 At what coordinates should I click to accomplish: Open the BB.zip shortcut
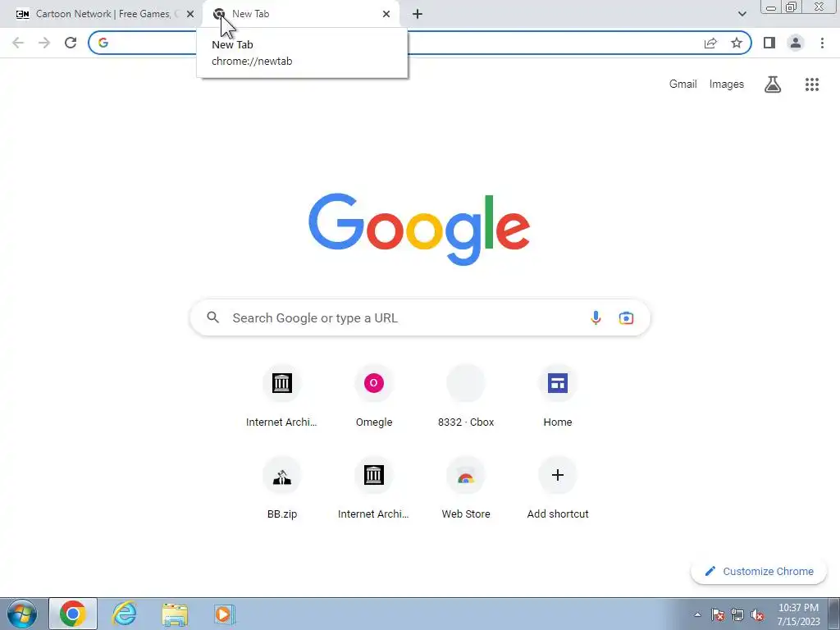282,489
